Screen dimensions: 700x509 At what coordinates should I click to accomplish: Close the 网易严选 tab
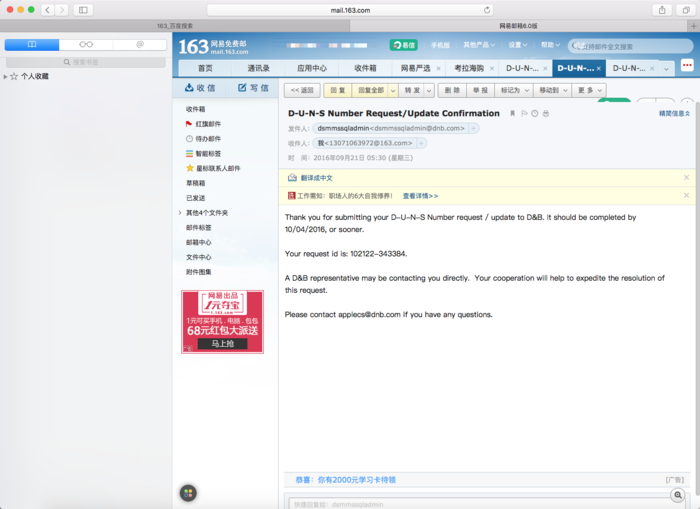coord(438,69)
